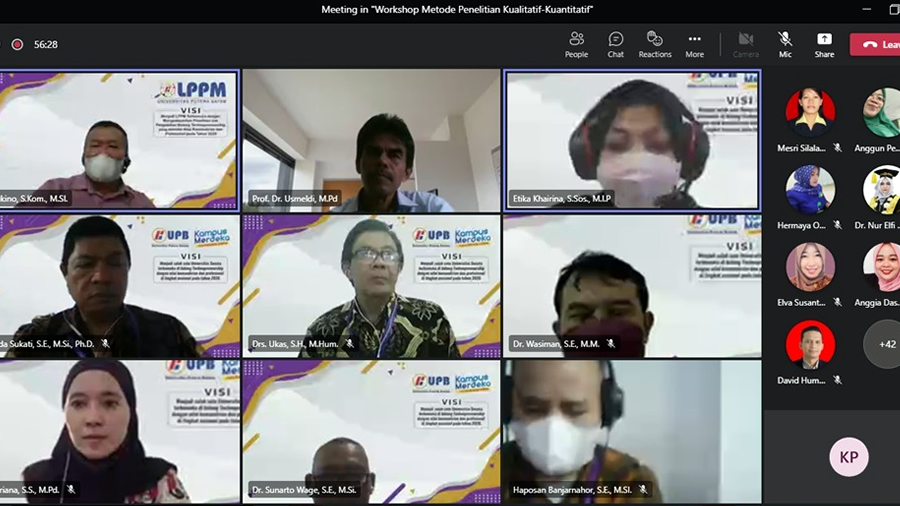900x506 pixels.
Task: Click David Hum's participant avatar
Action: [809, 345]
